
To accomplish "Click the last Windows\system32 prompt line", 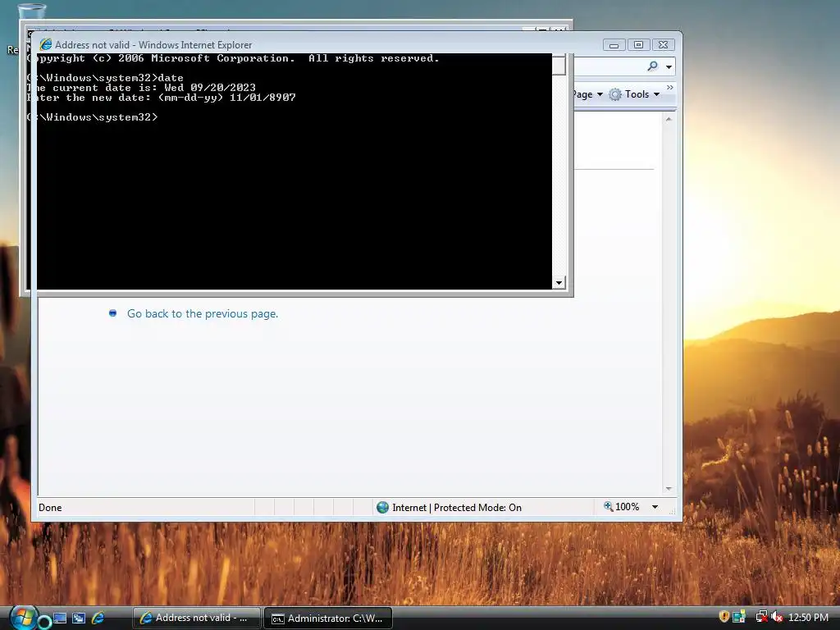I will (x=92, y=116).
